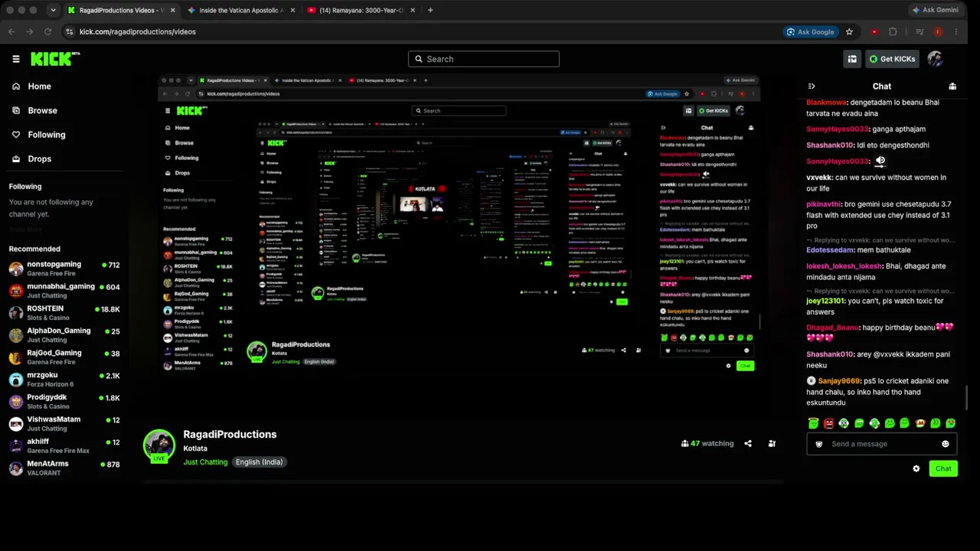Click the Get KICKs button
Image resolution: width=980 pixels, height=551 pixels.
click(892, 59)
